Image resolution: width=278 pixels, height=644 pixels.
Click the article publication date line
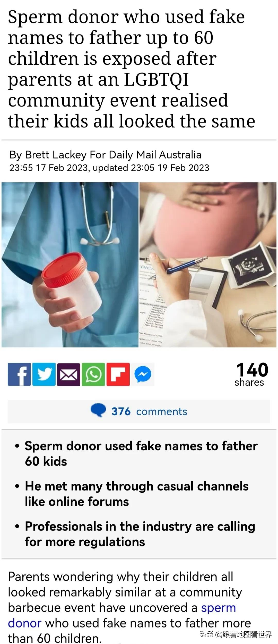pyautogui.click(x=109, y=168)
